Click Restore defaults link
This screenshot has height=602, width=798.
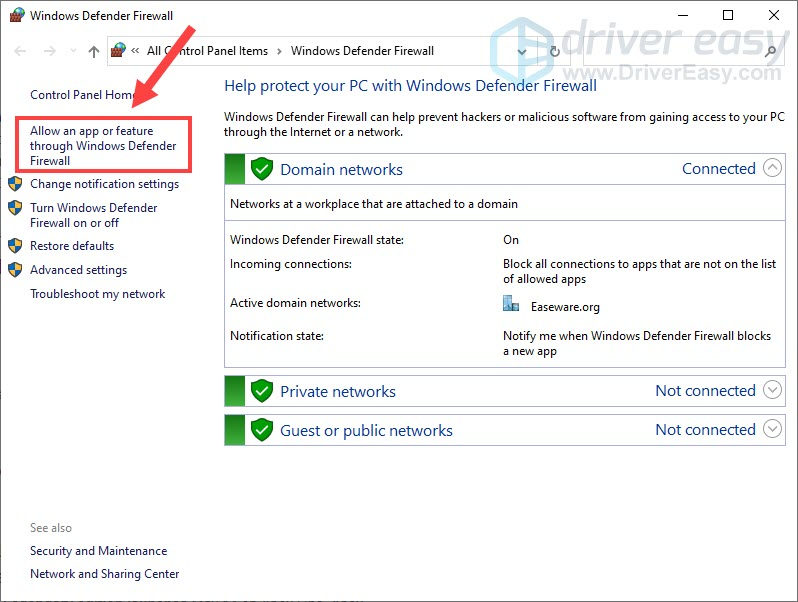(x=72, y=246)
